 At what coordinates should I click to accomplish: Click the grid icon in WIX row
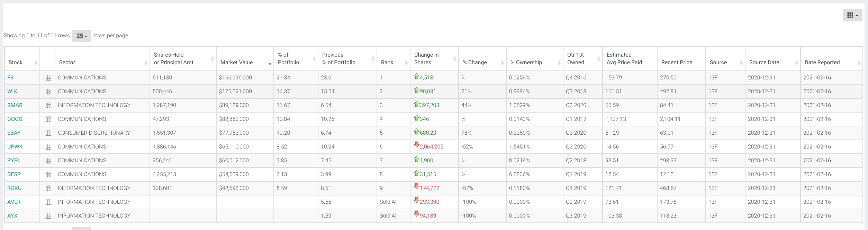(48, 92)
